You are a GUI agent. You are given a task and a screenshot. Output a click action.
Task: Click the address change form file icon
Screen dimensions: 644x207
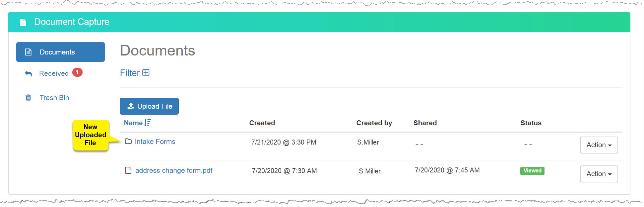coord(128,170)
